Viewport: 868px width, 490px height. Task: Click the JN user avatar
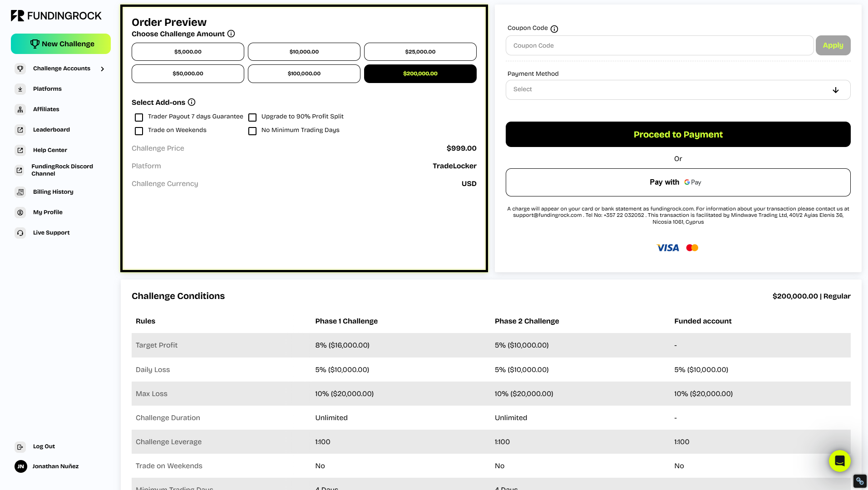tap(21, 466)
